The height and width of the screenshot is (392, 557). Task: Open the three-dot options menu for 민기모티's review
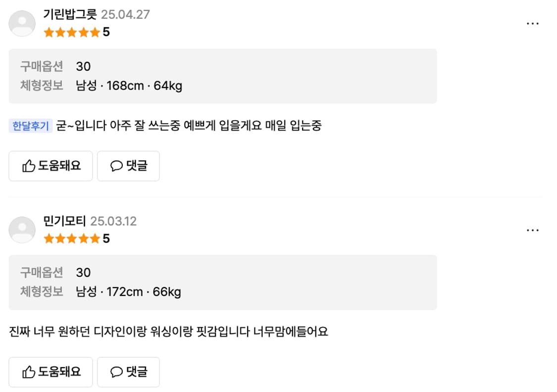click(x=533, y=230)
